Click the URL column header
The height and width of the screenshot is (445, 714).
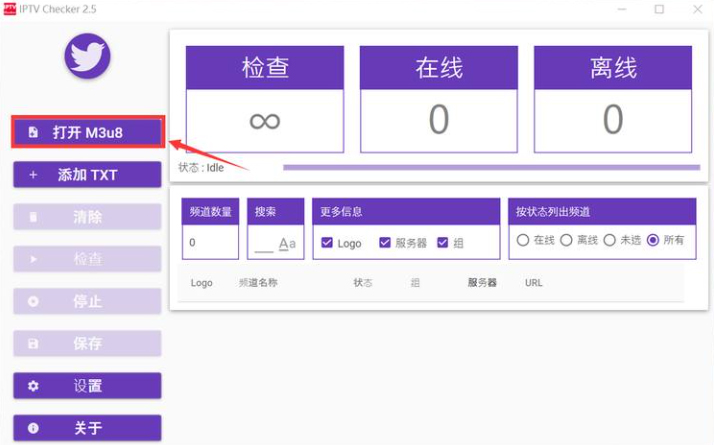click(534, 283)
